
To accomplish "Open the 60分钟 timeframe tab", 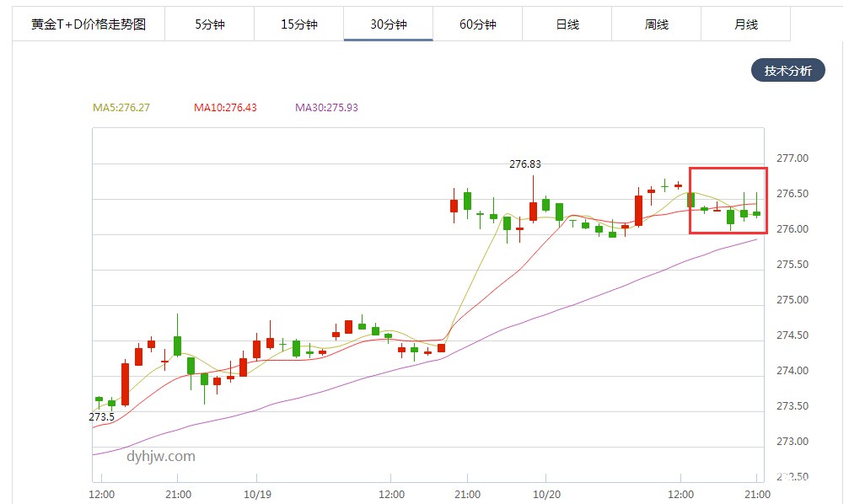I will point(477,24).
